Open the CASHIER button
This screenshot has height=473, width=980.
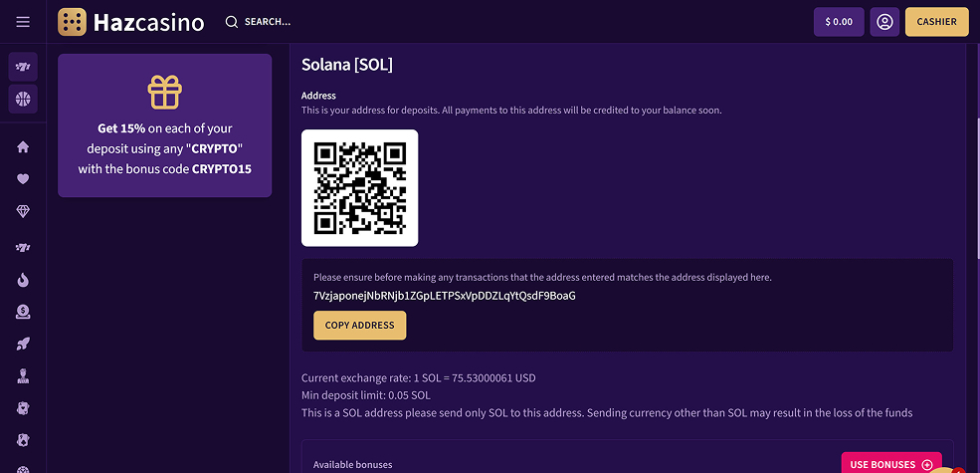tap(937, 22)
